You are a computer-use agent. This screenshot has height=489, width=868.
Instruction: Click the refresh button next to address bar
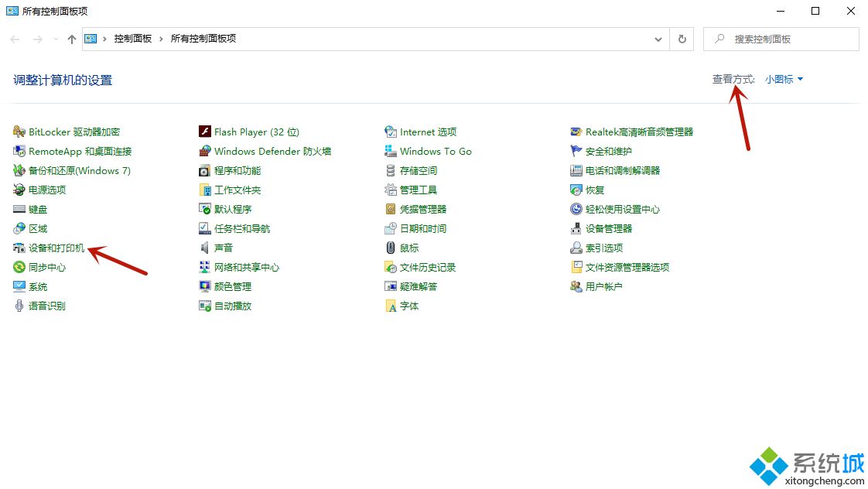tap(682, 39)
